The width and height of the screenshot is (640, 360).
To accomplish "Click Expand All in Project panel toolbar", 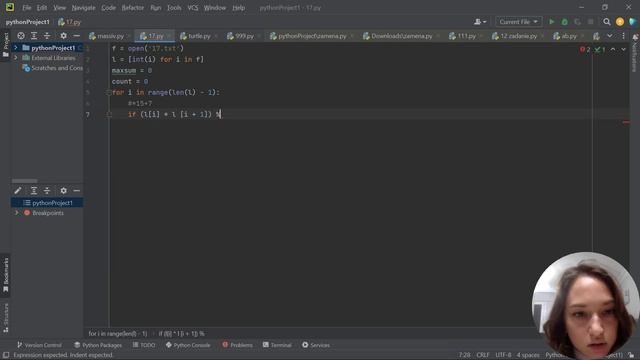I will [x=34, y=36].
